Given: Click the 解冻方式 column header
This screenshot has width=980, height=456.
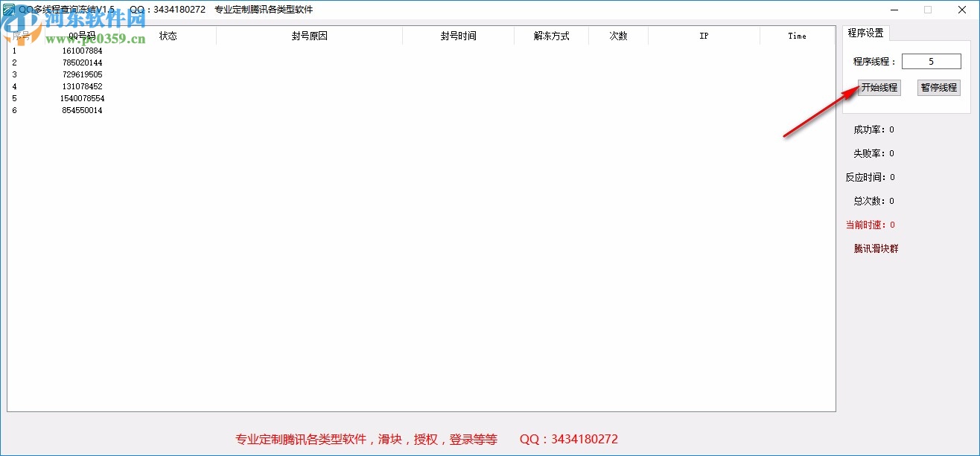Looking at the screenshot, I should tap(550, 35).
